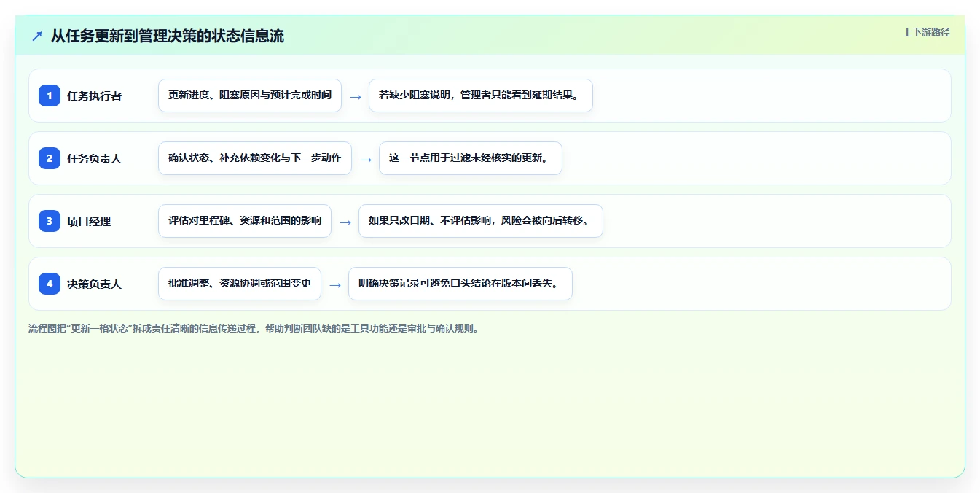Click the arrow in the 任务负责人 row
980x493 pixels.
tap(366, 159)
